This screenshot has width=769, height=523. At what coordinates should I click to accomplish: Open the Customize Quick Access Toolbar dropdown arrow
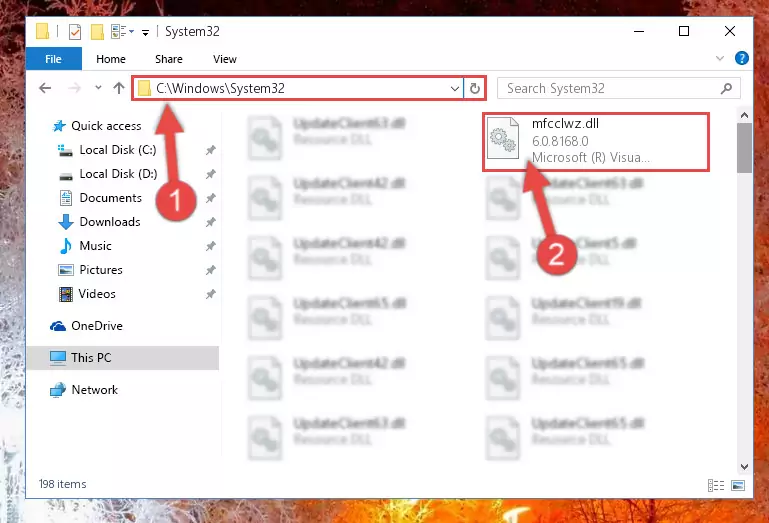coord(145,32)
